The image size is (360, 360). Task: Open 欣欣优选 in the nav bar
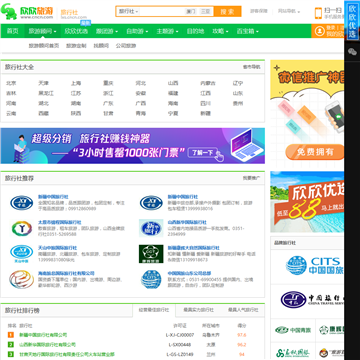[76, 31]
